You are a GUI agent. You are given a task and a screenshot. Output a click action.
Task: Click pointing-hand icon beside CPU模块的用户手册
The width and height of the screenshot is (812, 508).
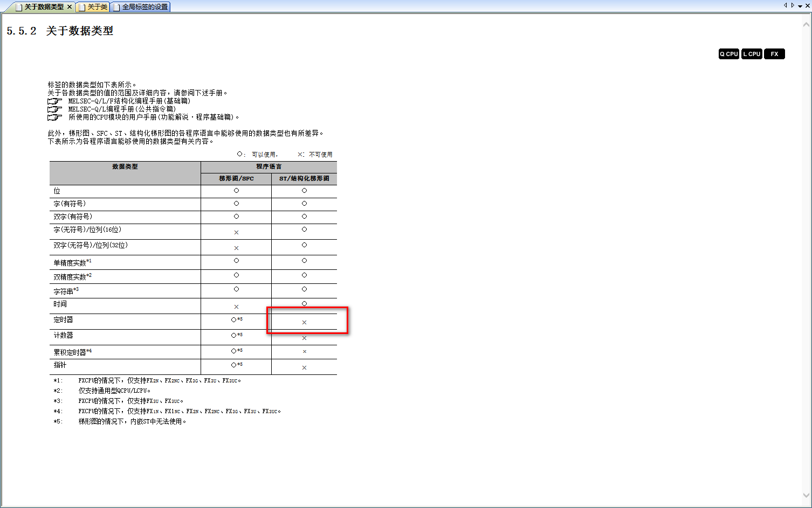pos(54,117)
